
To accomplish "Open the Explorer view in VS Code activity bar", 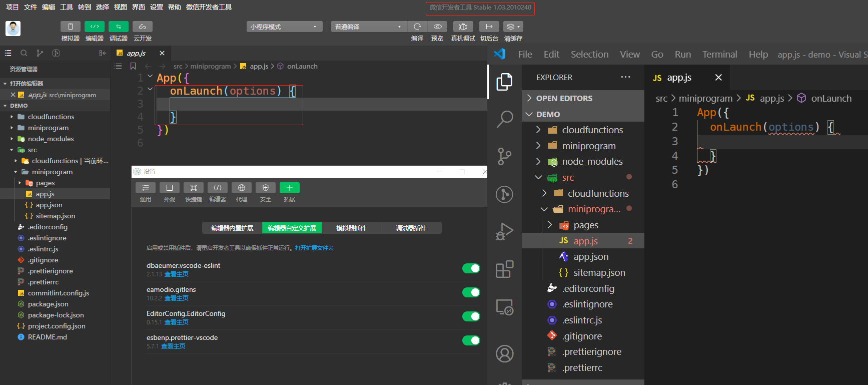I will pos(504,82).
